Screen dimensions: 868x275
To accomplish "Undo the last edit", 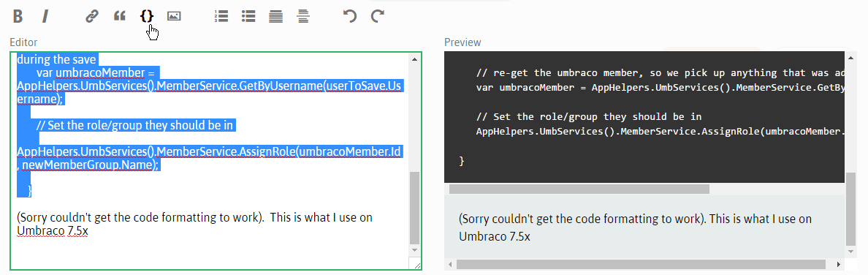I will click(x=350, y=16).
